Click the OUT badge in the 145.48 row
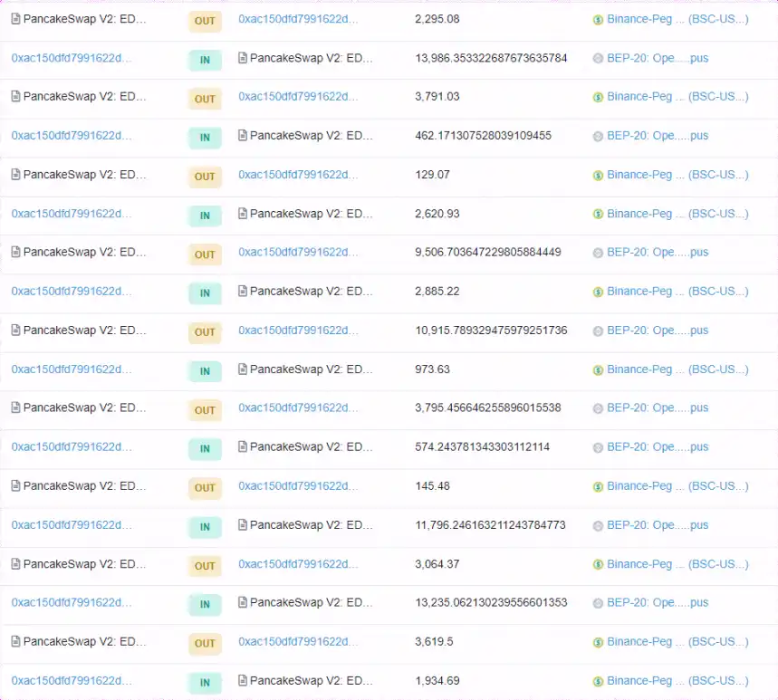This screenshot has width=778, height=700. [205, 488]
